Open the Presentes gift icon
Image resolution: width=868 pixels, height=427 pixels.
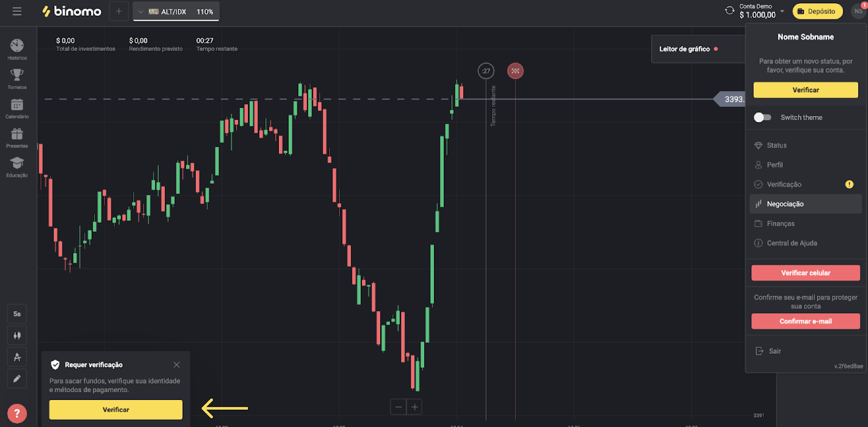[x=17, y=134]
